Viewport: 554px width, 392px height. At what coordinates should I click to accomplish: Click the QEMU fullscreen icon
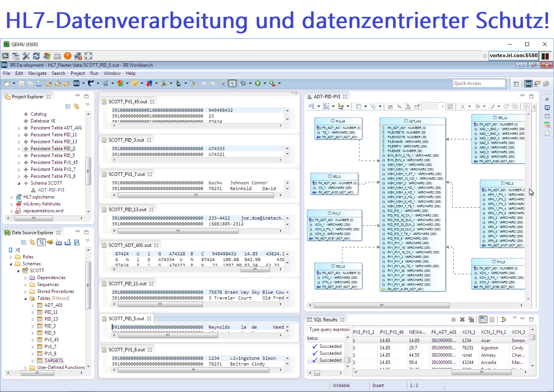click(x=88, y=56)
